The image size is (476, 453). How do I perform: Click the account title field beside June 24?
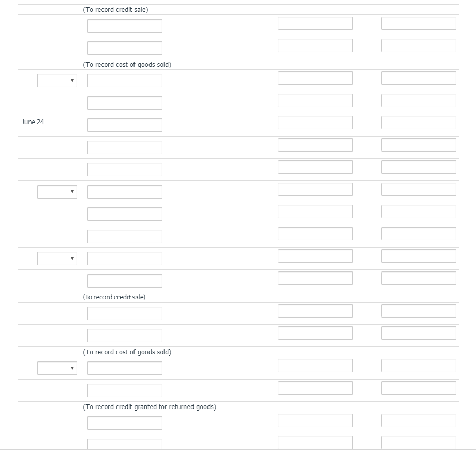[x=125, y=124]
